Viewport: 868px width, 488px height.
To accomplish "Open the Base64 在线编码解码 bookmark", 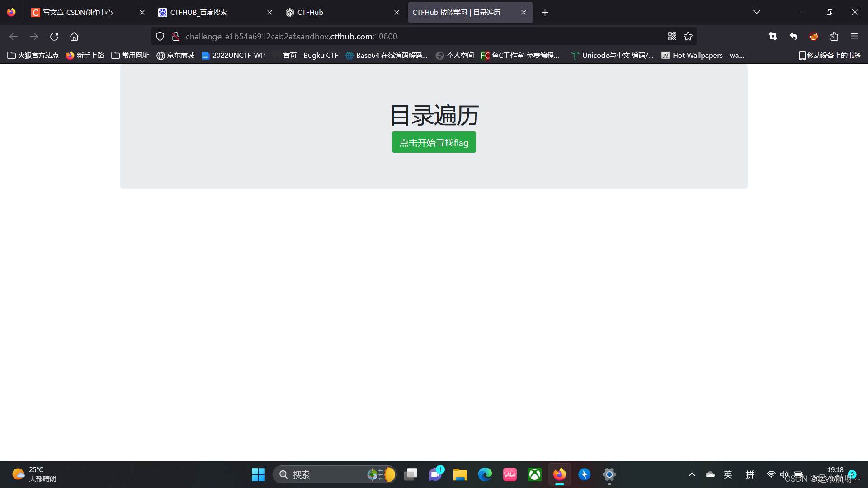I will point(387,55).
